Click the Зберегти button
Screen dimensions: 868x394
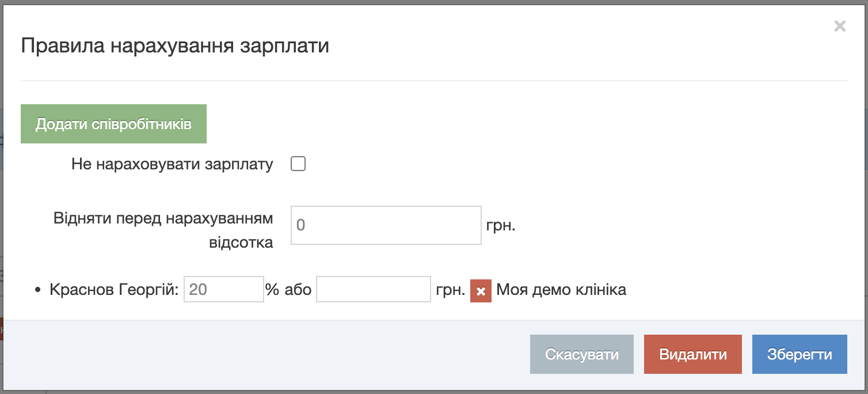pyautogui.click(x=800, y=354)
